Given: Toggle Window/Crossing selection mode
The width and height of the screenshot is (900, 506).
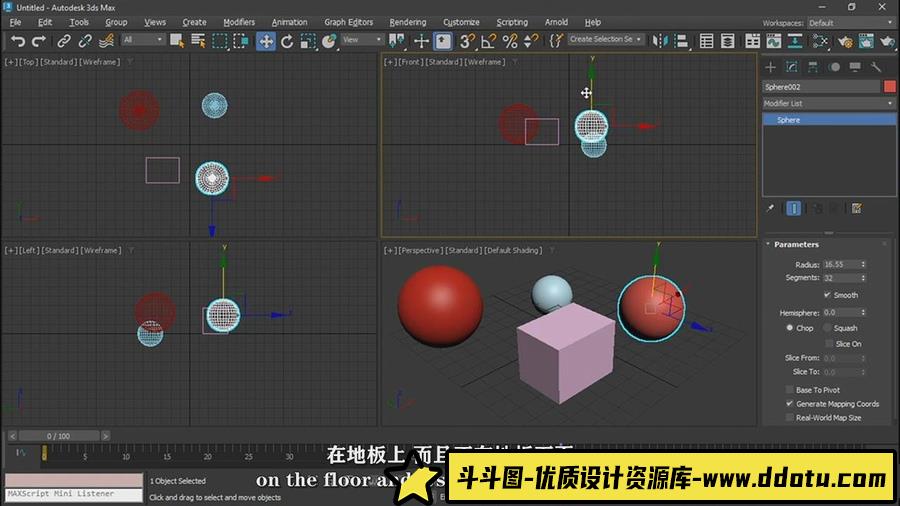Looking at the screenshot, I should [x=241, y=41].
